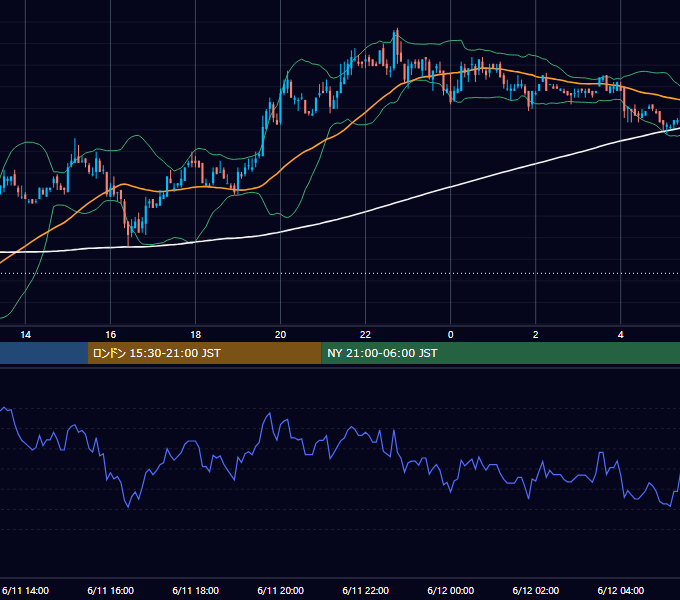
Task: Click the 6/11 14:00 date label
Action: (x=26, y=590)
